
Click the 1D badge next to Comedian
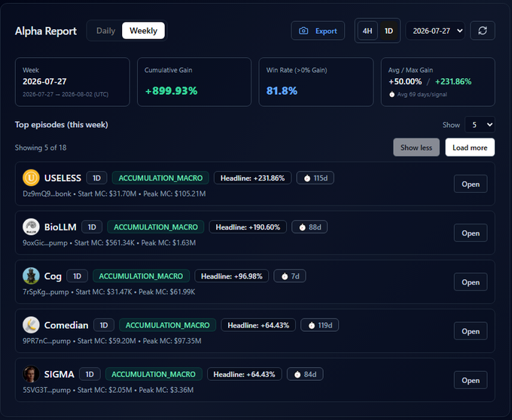click(x=104, y=325)
